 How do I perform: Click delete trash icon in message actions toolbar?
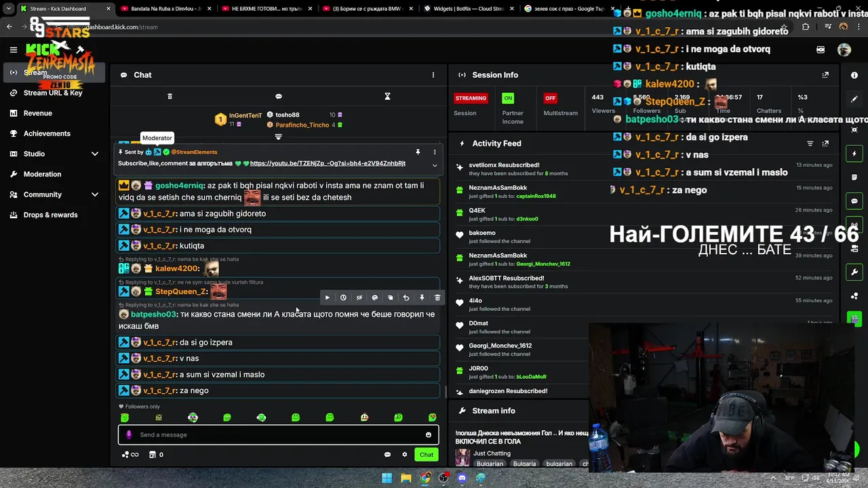[437, 298]
